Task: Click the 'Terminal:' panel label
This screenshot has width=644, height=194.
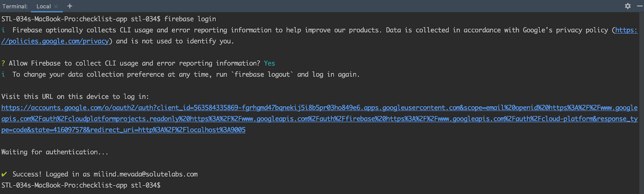Action: 15,6
